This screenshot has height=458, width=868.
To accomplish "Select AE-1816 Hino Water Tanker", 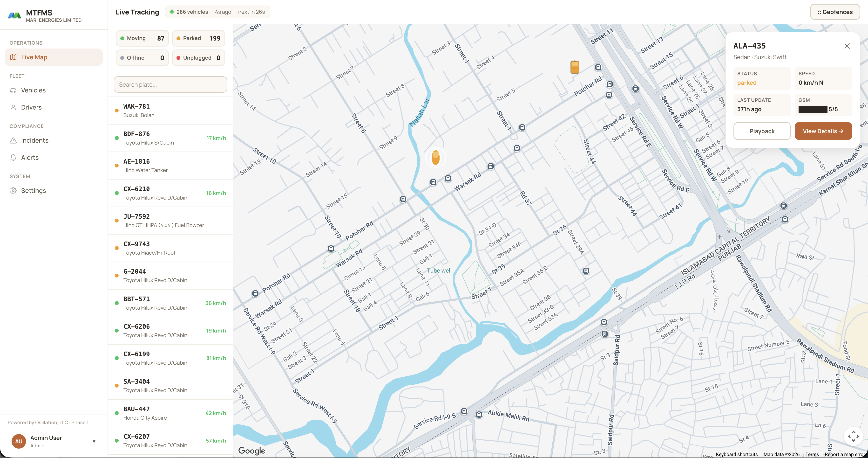I will click(170, 166).
